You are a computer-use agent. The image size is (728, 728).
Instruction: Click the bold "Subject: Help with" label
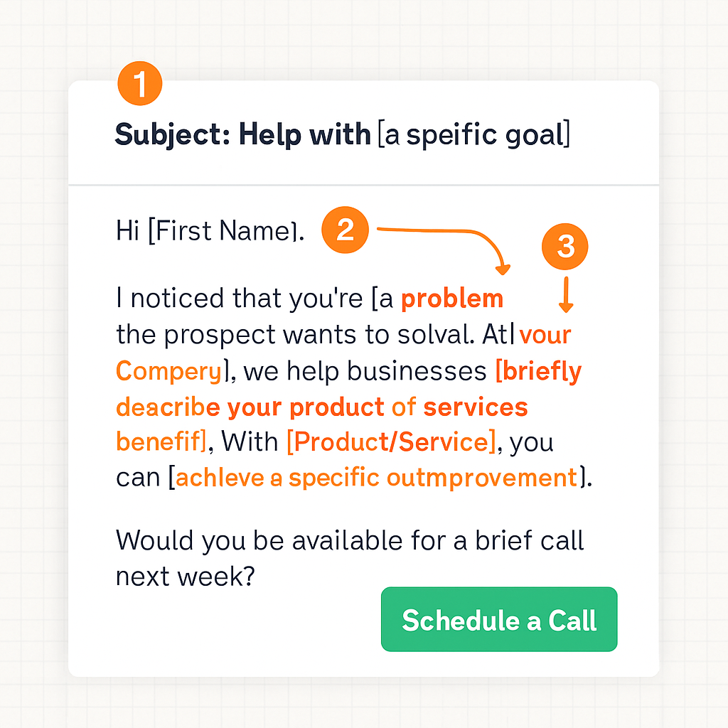(242, 134)
